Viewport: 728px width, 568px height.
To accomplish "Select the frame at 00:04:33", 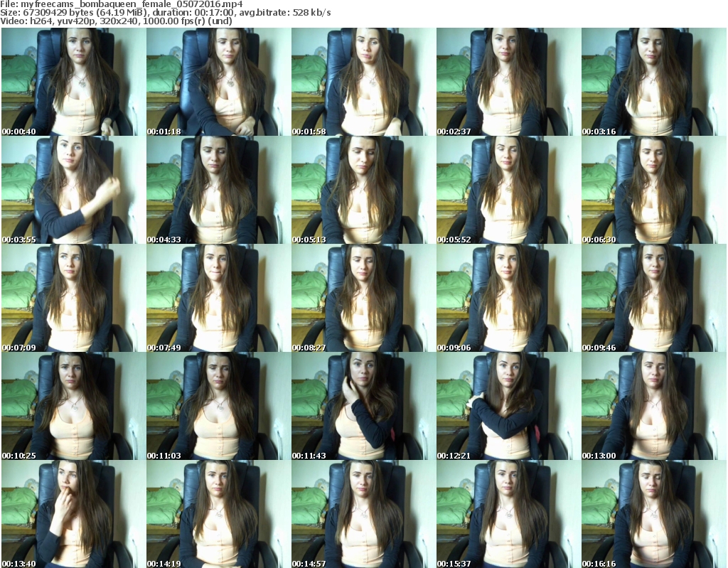I will [219, 190].
